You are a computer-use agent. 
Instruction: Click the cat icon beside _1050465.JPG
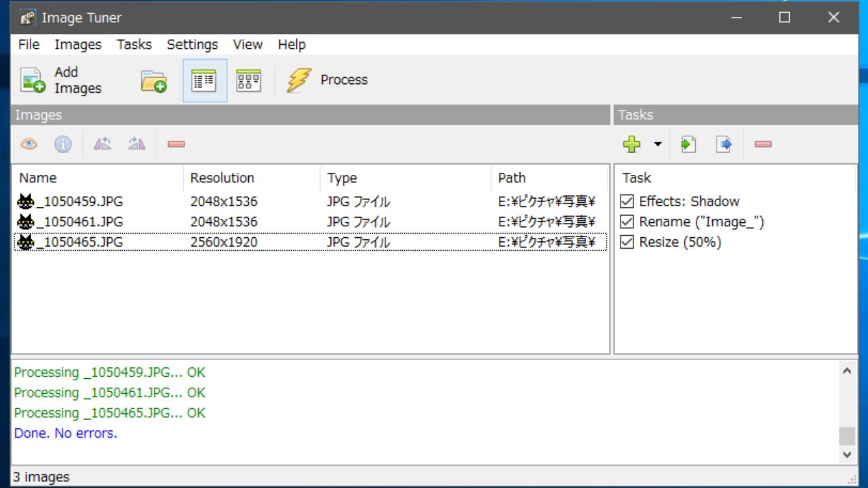26,242
